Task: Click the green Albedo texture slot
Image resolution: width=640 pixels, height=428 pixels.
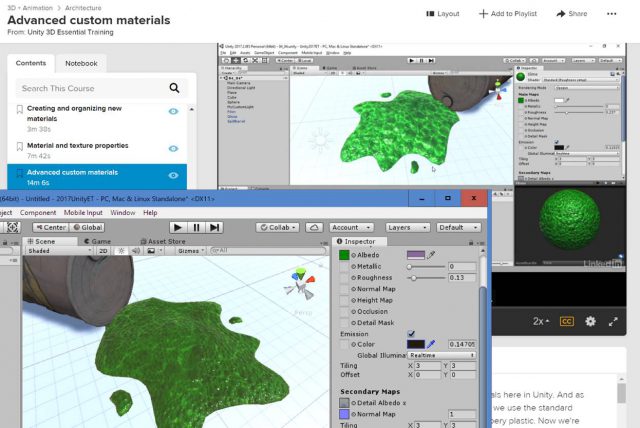Action: (x=344, y=255)
